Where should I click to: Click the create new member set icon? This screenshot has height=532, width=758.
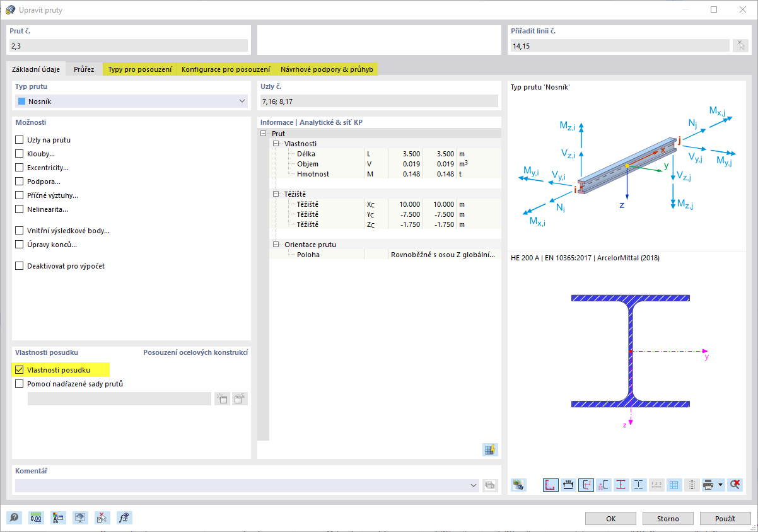(x=222, y=398)
